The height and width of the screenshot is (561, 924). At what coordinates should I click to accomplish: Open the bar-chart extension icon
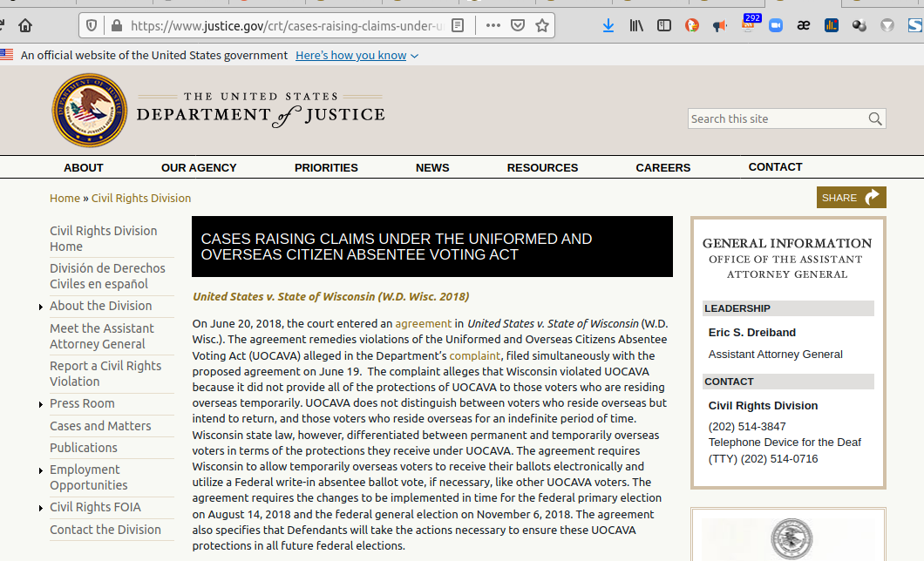(832, 26)
